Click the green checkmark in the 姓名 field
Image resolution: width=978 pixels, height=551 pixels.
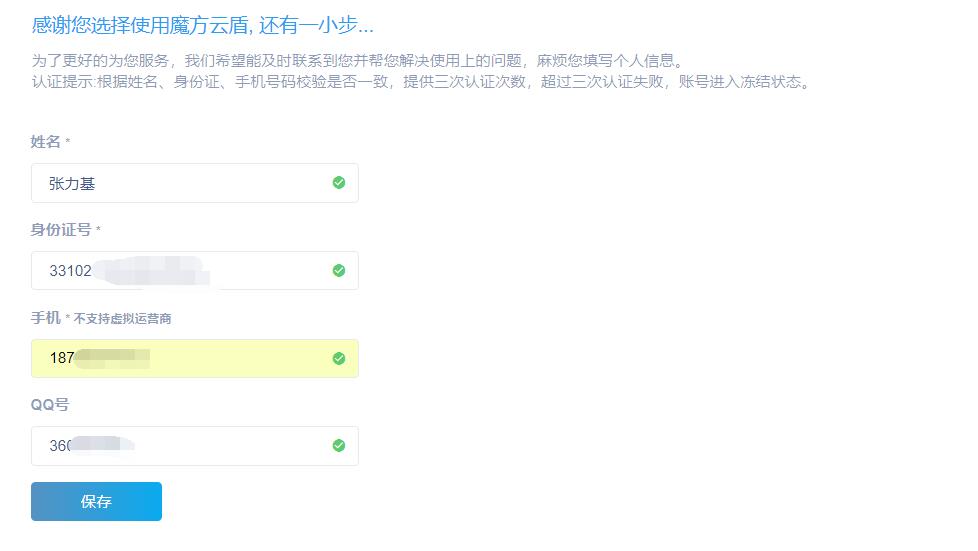[339, 182]
